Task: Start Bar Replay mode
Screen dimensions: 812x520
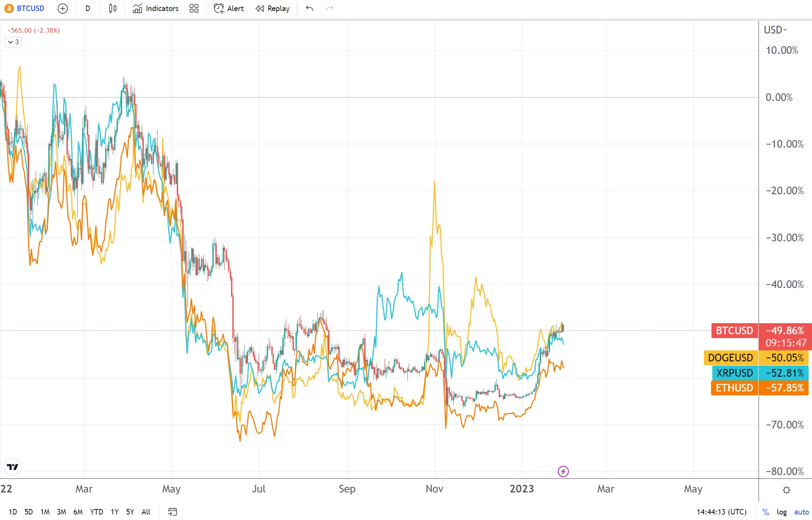Action: [273, 8]
